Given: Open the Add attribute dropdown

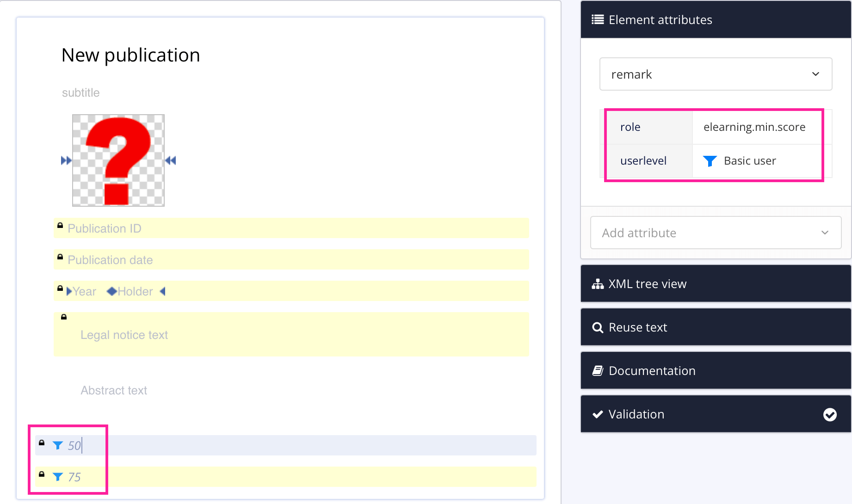Looking at the screenshot, I should (x=716, y=233).
